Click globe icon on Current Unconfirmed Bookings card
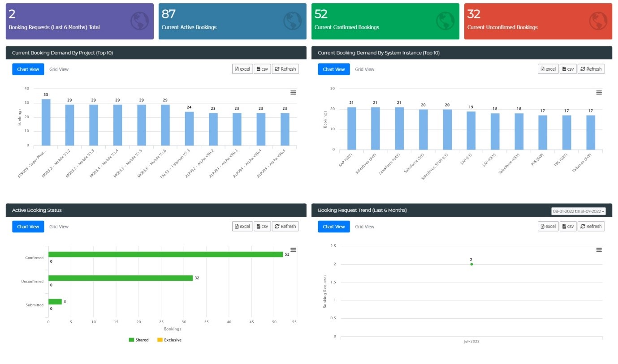This screenshot has height=364, width=618. click(598, 21)
